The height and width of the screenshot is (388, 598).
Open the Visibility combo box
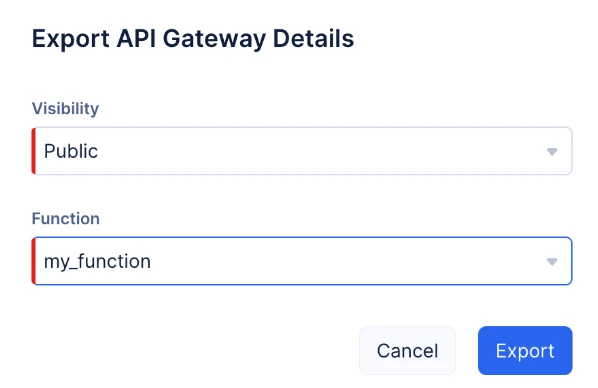[302, 151]
